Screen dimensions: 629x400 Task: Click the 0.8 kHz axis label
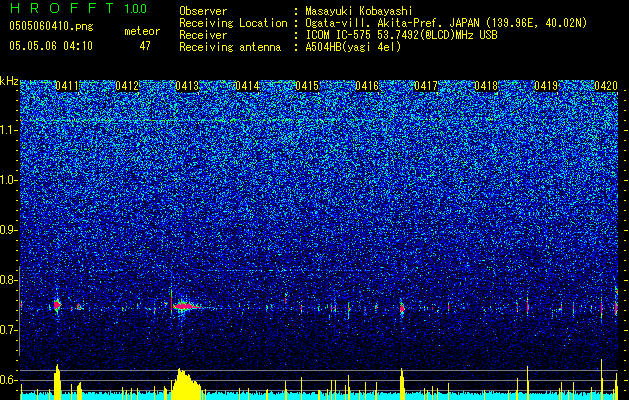pos(9,280)
